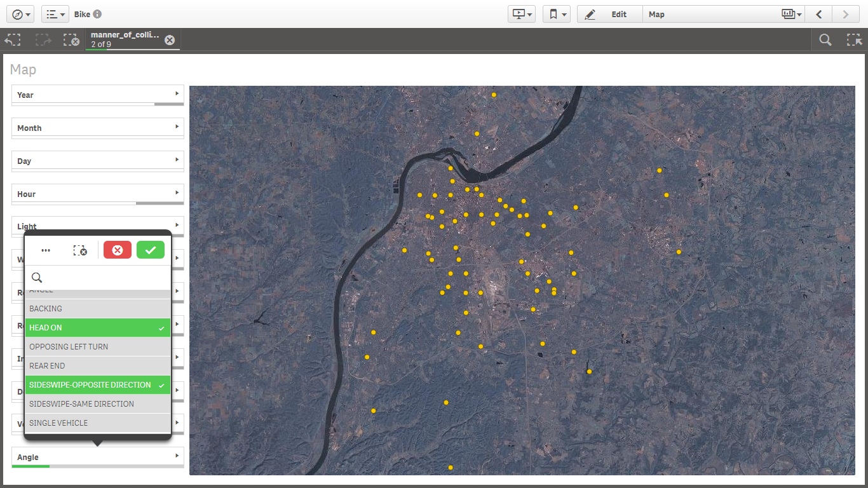The width and height of the screenshot is (868, 488).
Task: Open the list view menu
Action: (55, 14)
